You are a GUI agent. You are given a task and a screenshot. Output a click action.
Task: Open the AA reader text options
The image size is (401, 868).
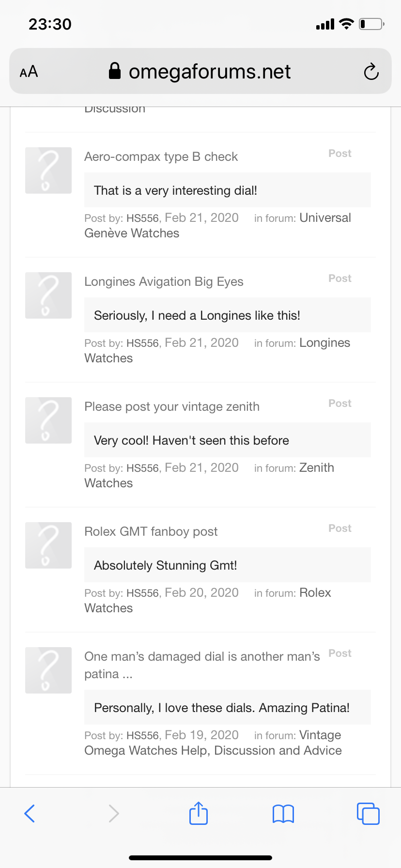tap(29, 72)
